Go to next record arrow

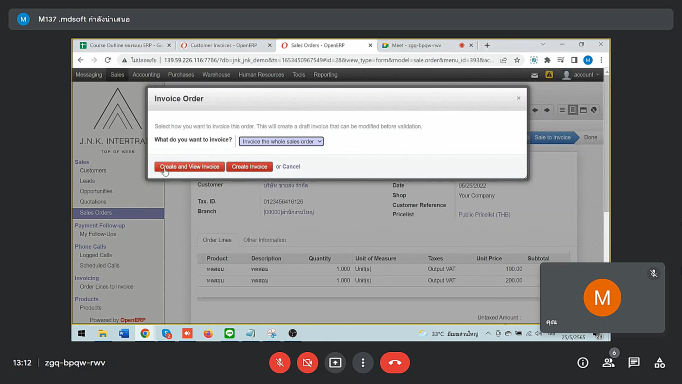[547, 110]
